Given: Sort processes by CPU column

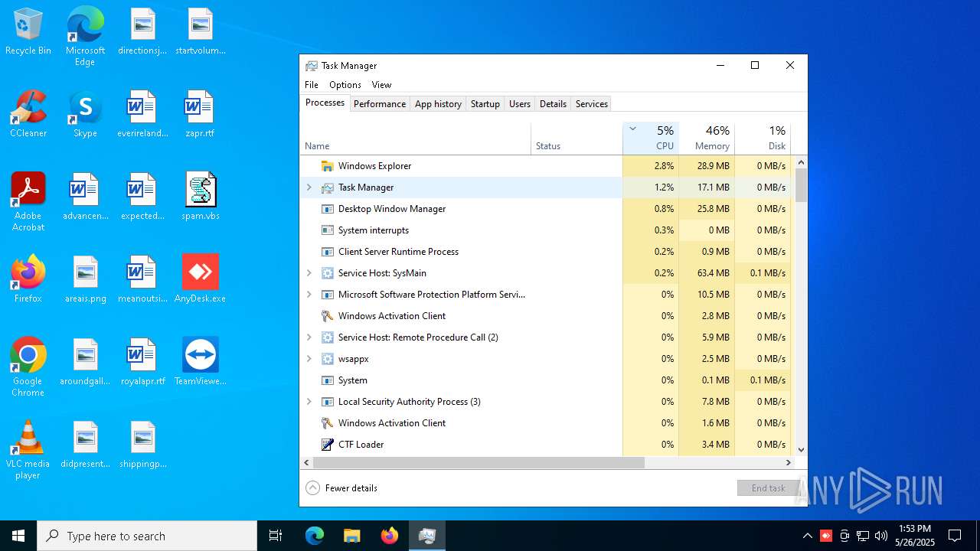Looking at the screenshot, I should pos(651,138).
